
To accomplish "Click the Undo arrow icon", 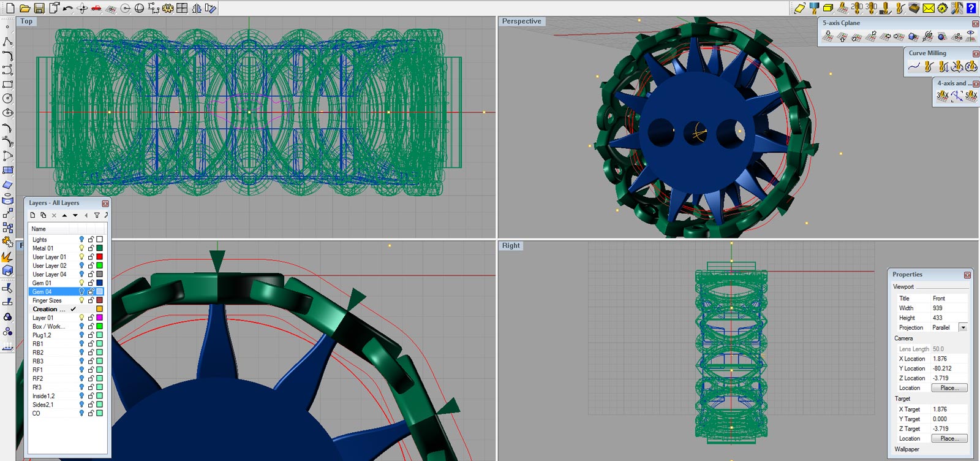I will [x=67, y=8].
